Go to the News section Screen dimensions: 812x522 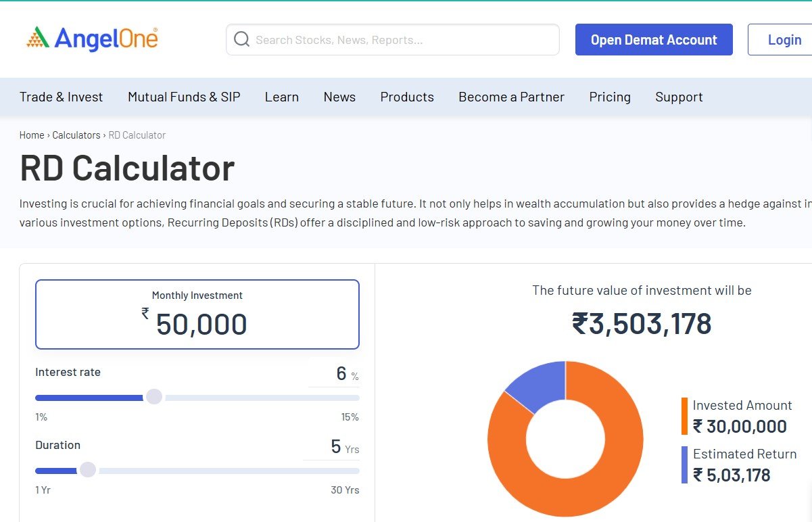[339, 97]
